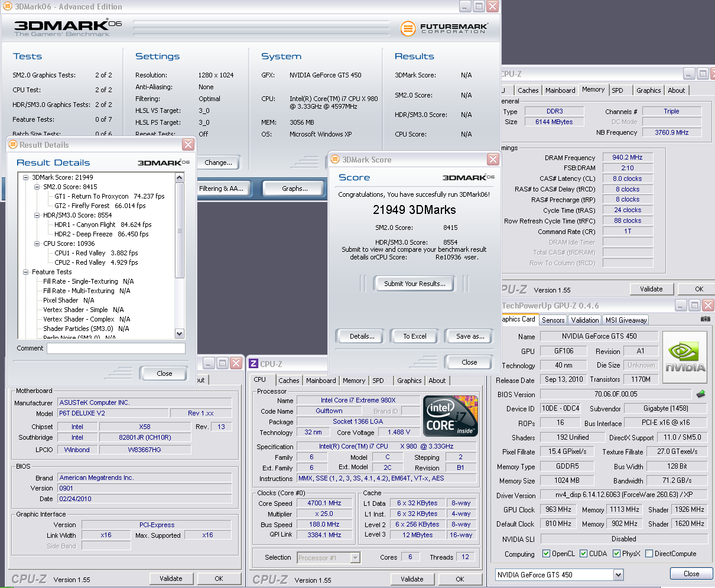715x588 pixels.
Task: Collapse the HDR/SM3.0 Score: 8554 node
Action: point(38,215)
